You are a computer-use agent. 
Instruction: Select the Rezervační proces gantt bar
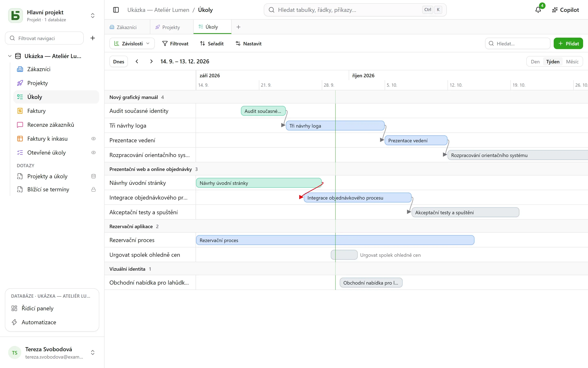coord(335,240)
